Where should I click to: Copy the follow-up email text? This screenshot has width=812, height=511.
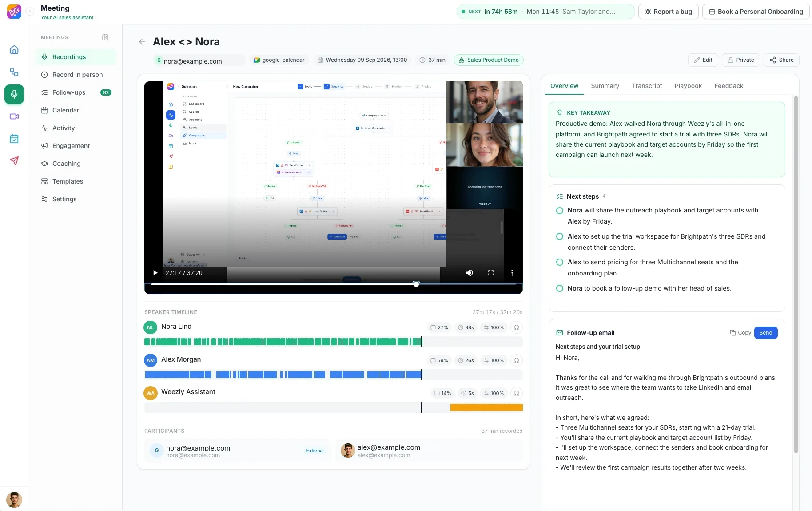tap(740, 333)
